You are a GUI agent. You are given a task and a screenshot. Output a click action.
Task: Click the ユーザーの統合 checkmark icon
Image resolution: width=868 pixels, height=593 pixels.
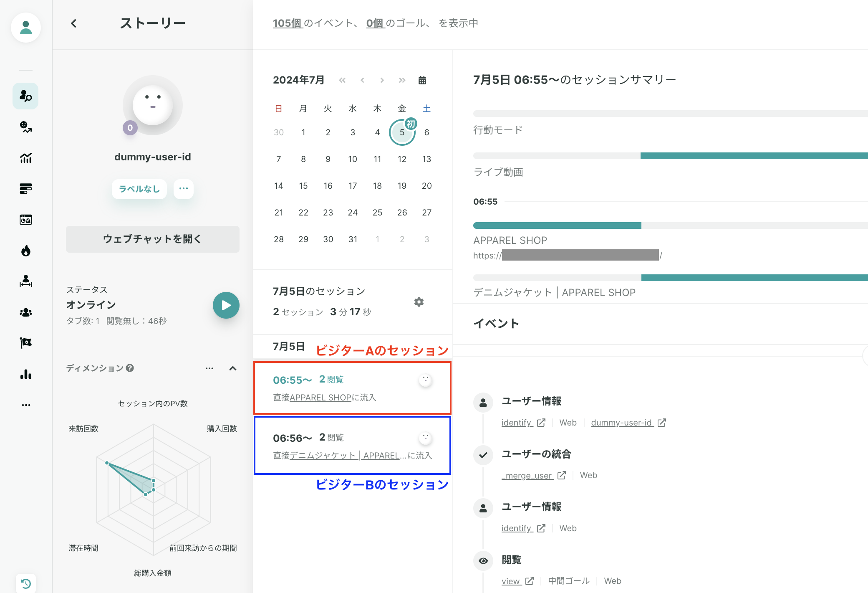click(x=483, y=455)
